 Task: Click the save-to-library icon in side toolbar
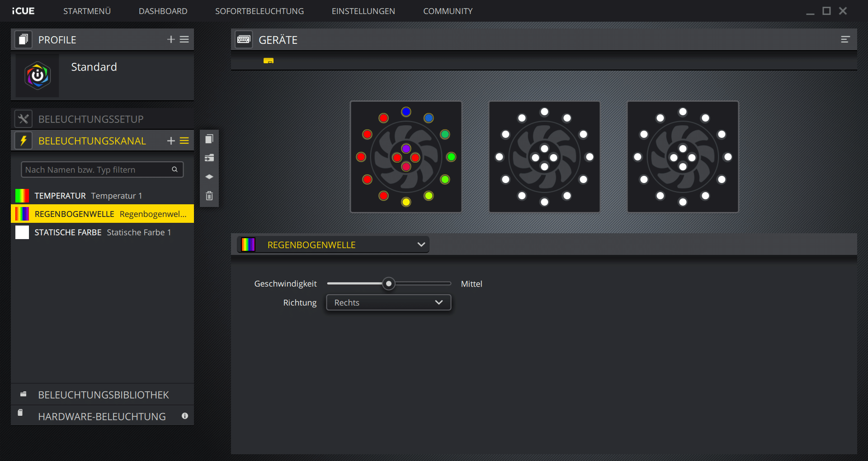tap(209, 158)
